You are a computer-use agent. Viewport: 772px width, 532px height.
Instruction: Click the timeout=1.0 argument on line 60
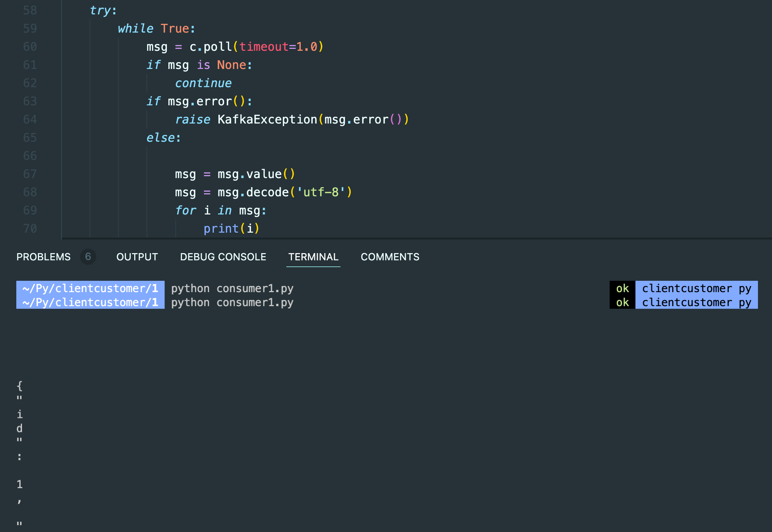tap(280, 47)
